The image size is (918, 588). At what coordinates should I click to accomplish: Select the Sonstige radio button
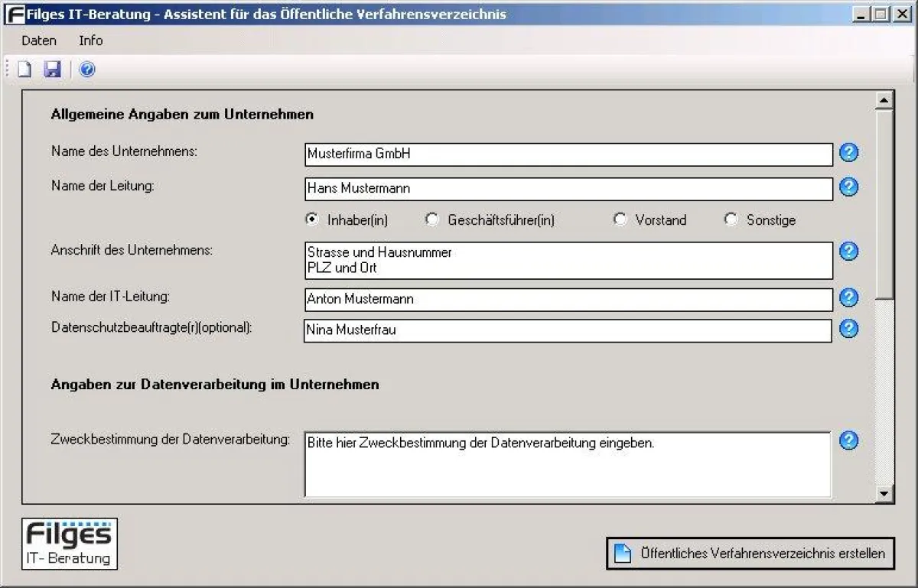tap(731, 219)
